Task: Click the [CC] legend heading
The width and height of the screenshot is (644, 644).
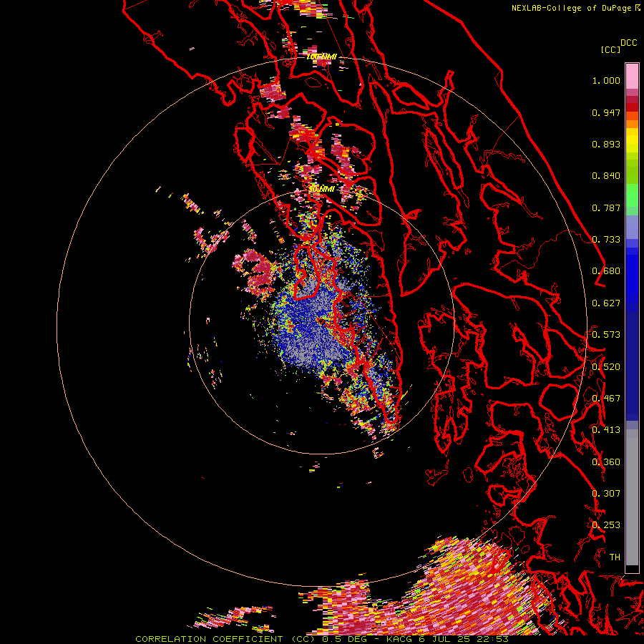Action: pos(610,49)
